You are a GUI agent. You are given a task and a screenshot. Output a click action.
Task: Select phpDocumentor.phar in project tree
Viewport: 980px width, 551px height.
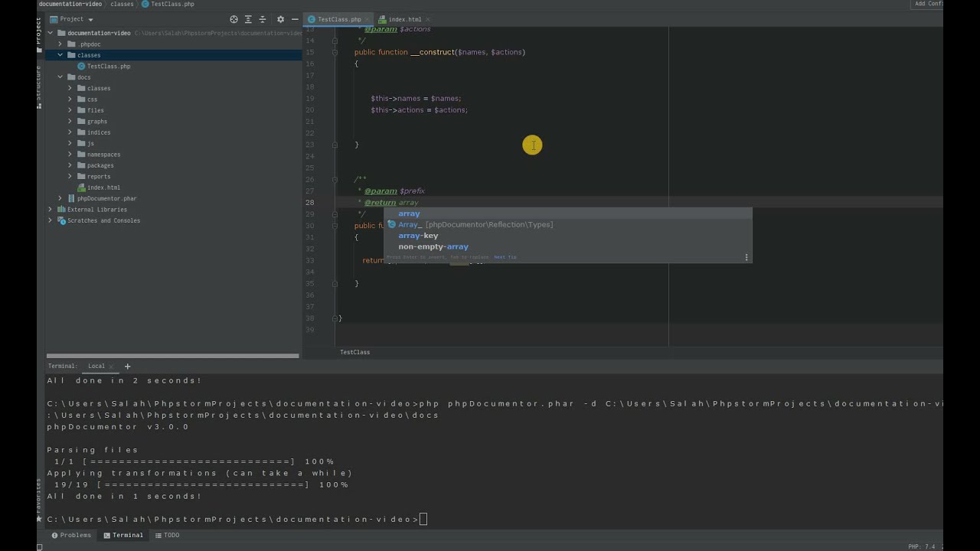(x=106, y=198)
